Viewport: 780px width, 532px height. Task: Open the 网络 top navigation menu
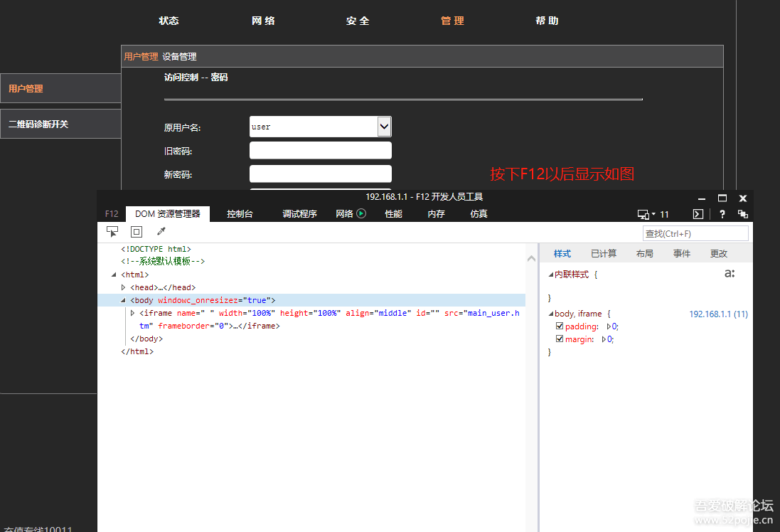(x=263, y=21)
